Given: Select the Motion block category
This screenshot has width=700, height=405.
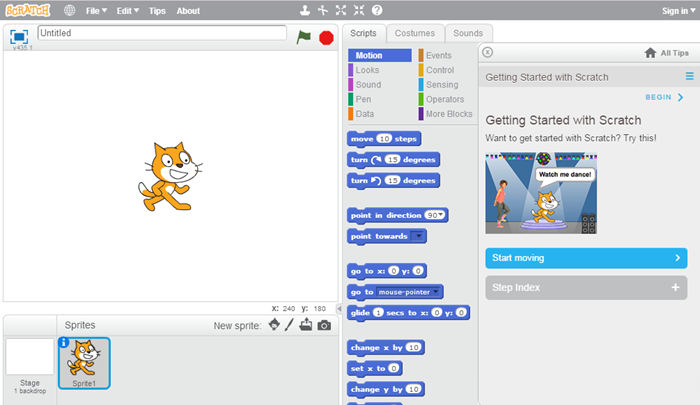Looking at the screenshot, I should pos(380,55).
